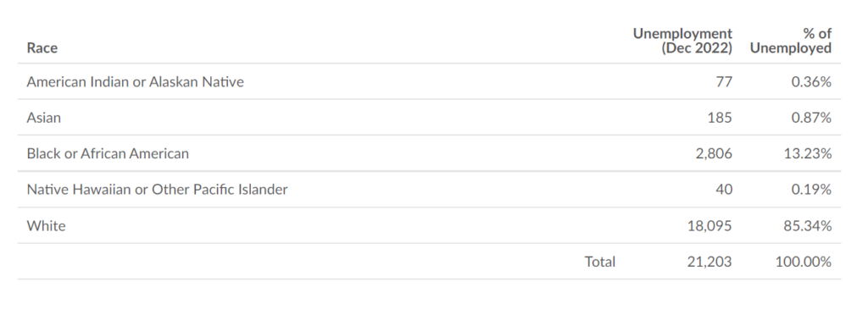Select the Black or African American row
The width and height of the screenshot is (868, 326).
tap(429, 153)
